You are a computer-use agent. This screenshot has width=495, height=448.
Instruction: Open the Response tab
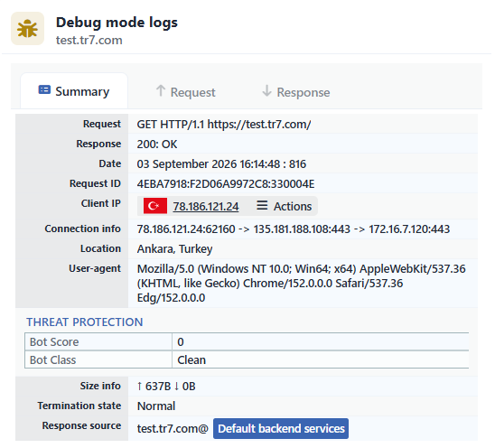click(x=296, y=92)
